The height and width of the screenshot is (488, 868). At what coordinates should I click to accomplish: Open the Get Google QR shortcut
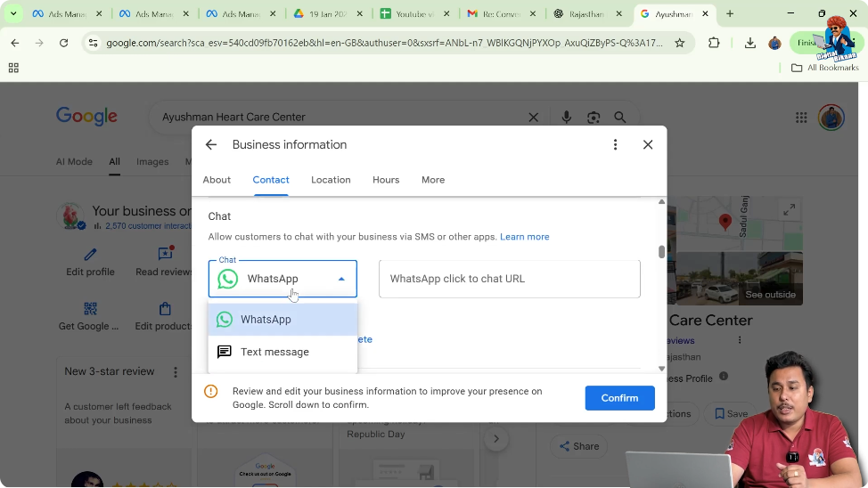pos(89,316)
